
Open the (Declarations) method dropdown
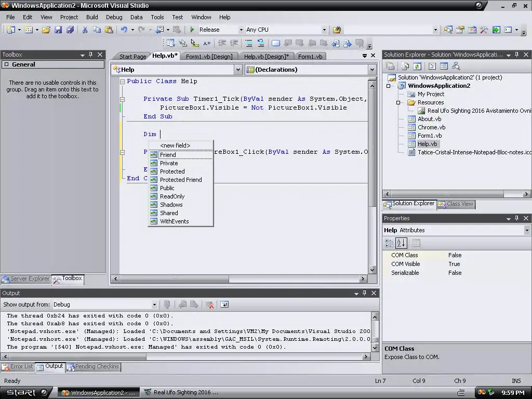[372, 70]
